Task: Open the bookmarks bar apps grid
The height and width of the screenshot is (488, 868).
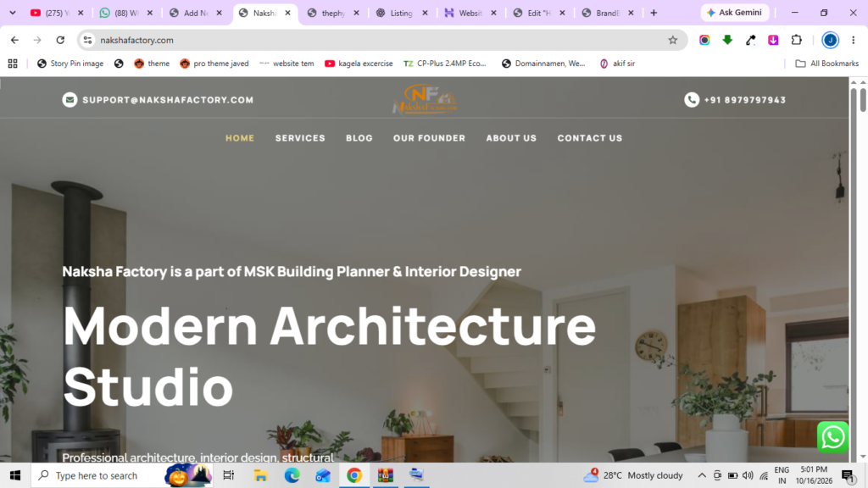Action: tap(13, 64)
